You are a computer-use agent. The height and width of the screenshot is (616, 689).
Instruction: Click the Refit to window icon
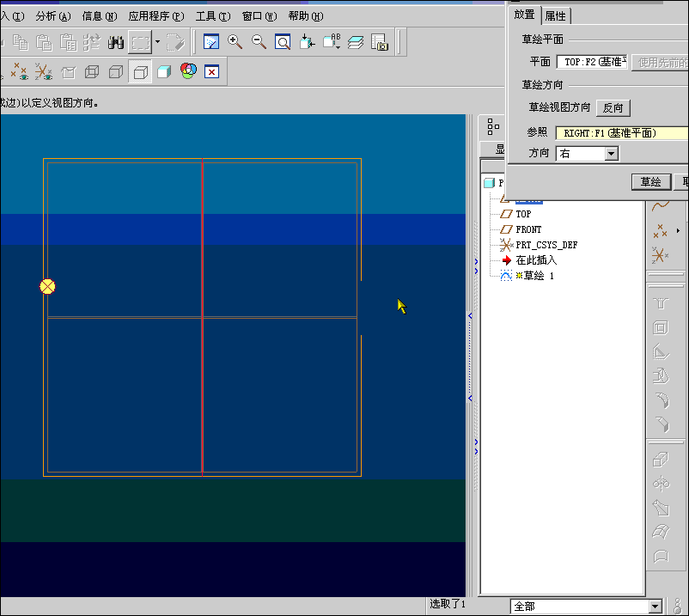point(283,42)
